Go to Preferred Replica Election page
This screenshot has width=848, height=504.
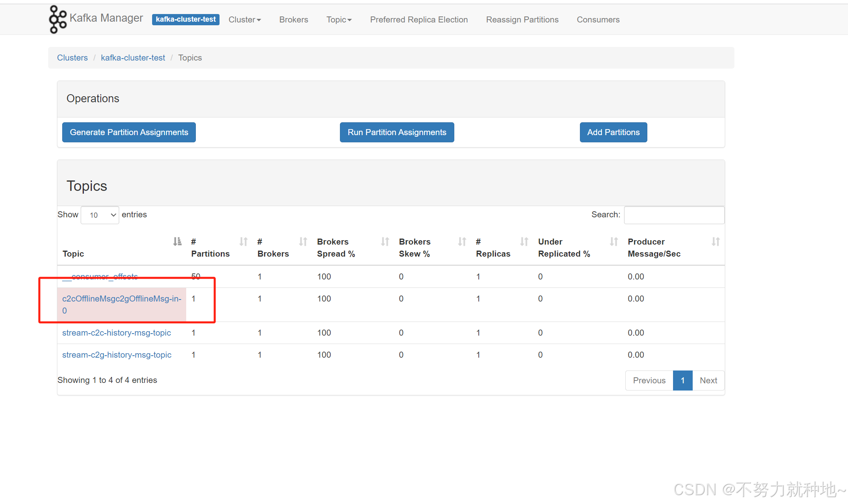419,20
